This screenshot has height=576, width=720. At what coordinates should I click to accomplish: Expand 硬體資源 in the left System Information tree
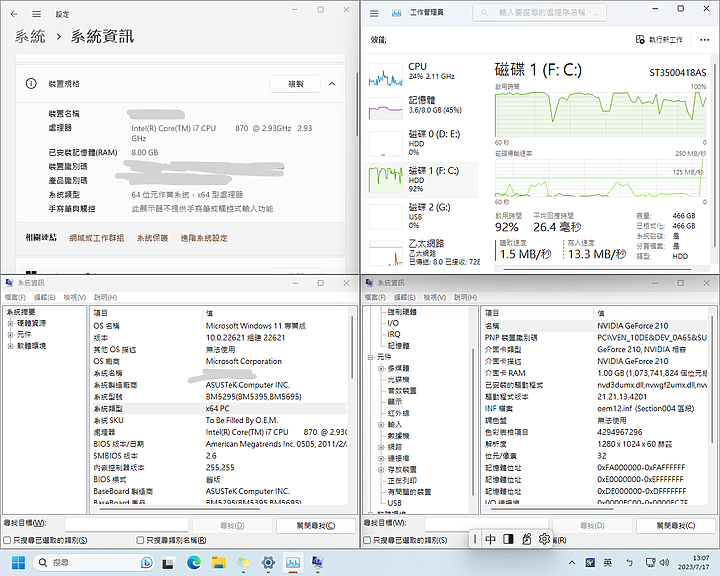tap(10, 323)
